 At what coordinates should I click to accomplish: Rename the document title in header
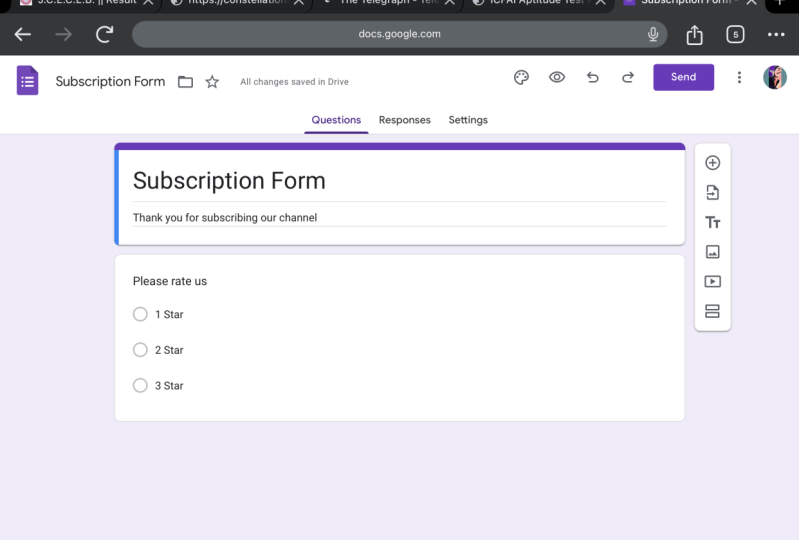point(110,82)
